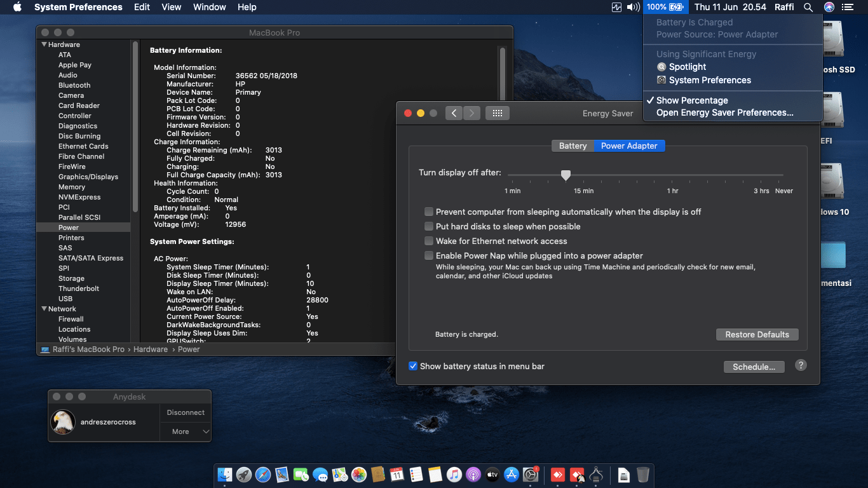
Task: Switch to the Battery tab
Action: (x=573, y=146)
